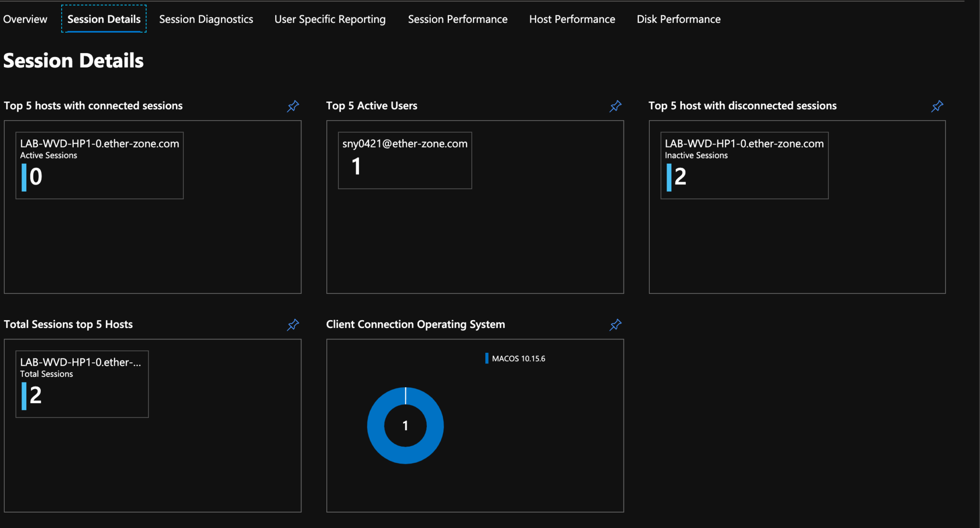Click the sny0421@ether-zone.com user tile
This screenshot has height=528, width=980.
click(x=405, y=160)
